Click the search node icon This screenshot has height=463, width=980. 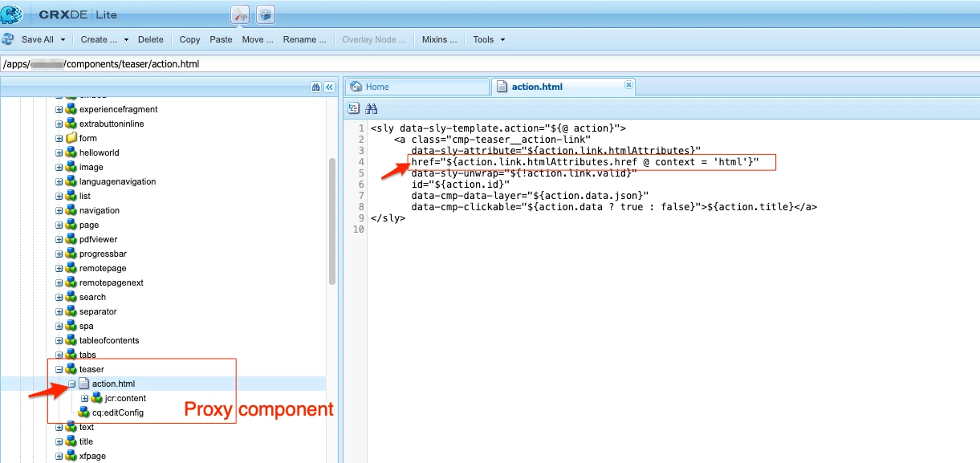tap(71, 297)
